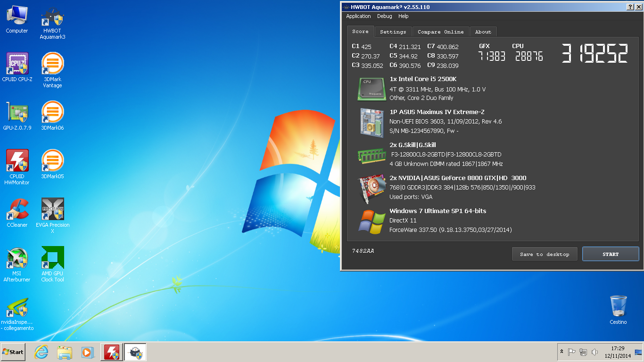Screen dimensions: 644x362
Task: Click the GeForce 8800 GTX heading text
Action: [x=458, y=178]
